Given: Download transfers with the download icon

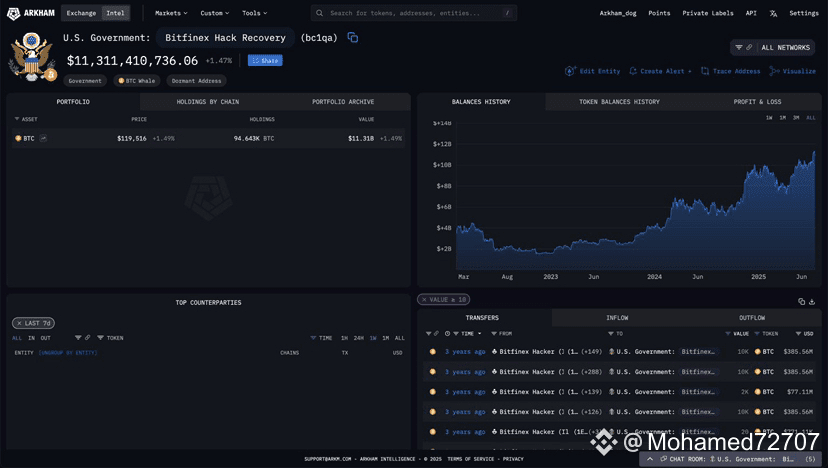Looking at the screenshot, I should point(812,302).
